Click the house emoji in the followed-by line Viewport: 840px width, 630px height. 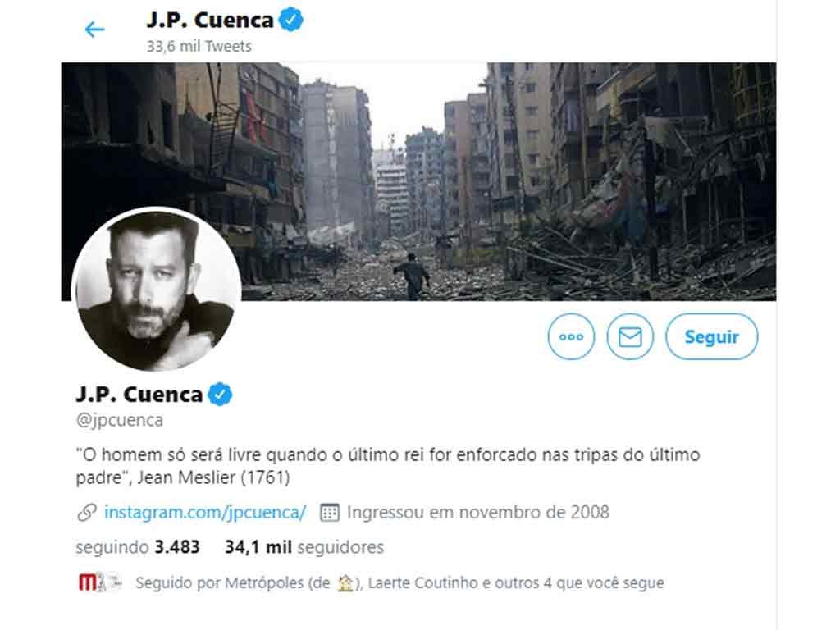click(x=345, y=583)
